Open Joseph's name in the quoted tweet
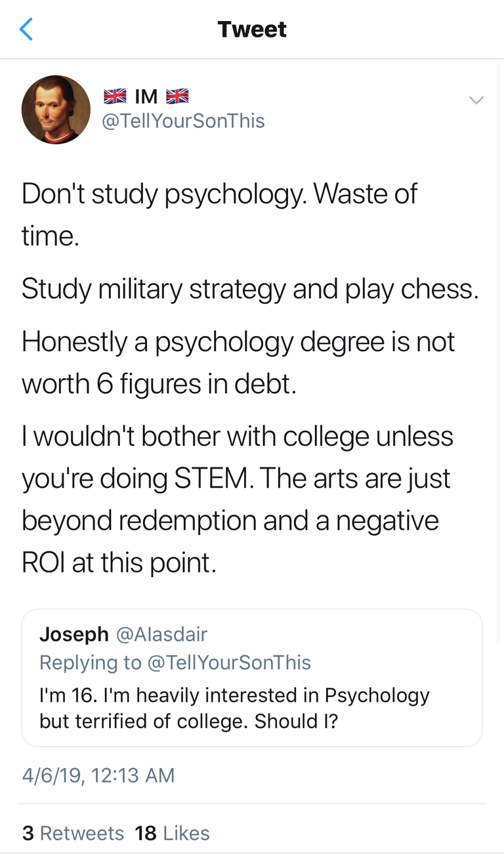Screen dimensions: 504x854 tap(74, 634)
